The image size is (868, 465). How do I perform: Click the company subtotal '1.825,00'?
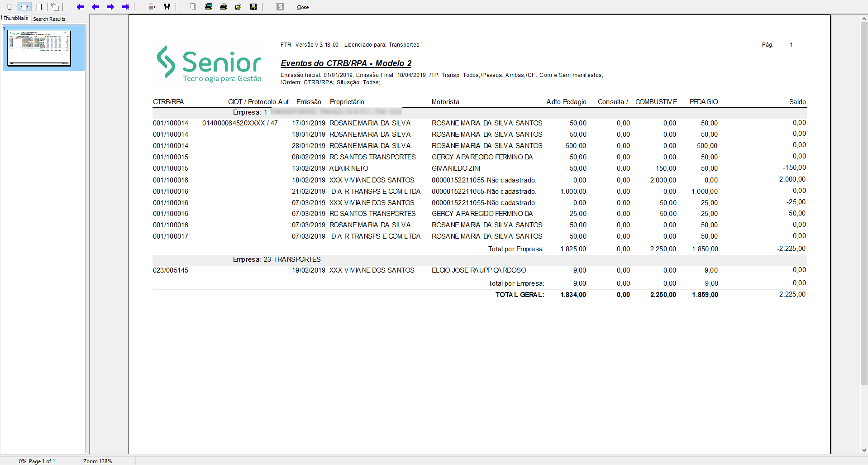pyautogui.click(x=573, y=249)
